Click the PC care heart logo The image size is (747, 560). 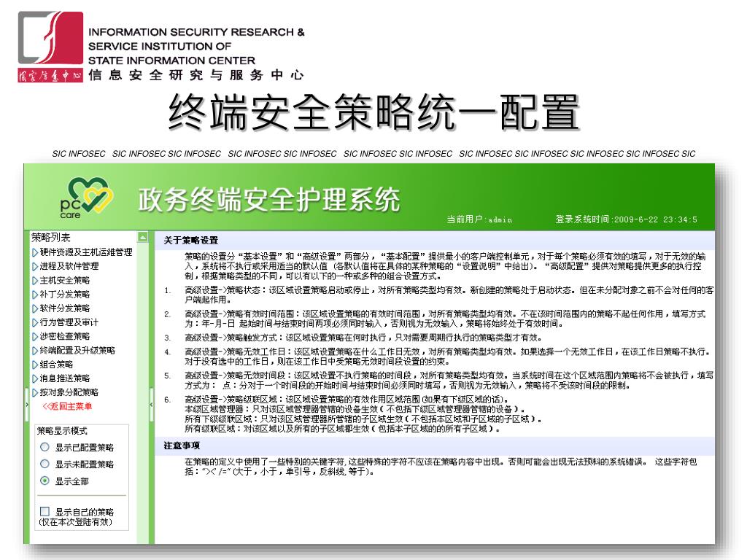click(x=86, y=198)
